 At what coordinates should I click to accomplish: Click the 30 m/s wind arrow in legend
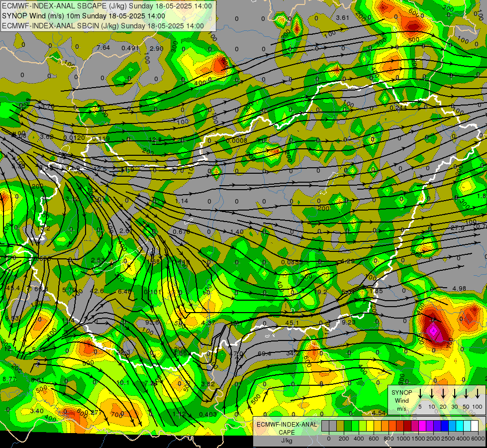455,393
